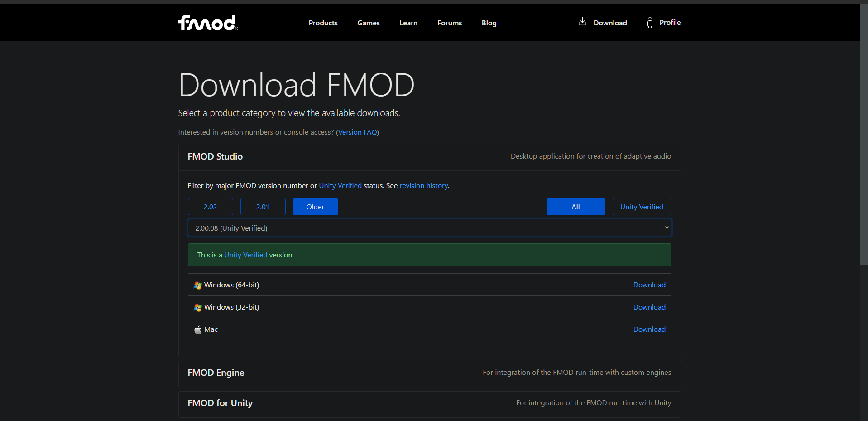This screenshot has width=868, height=421.
Task: Select the Older version filter
Action: click(x=316, y=207)
